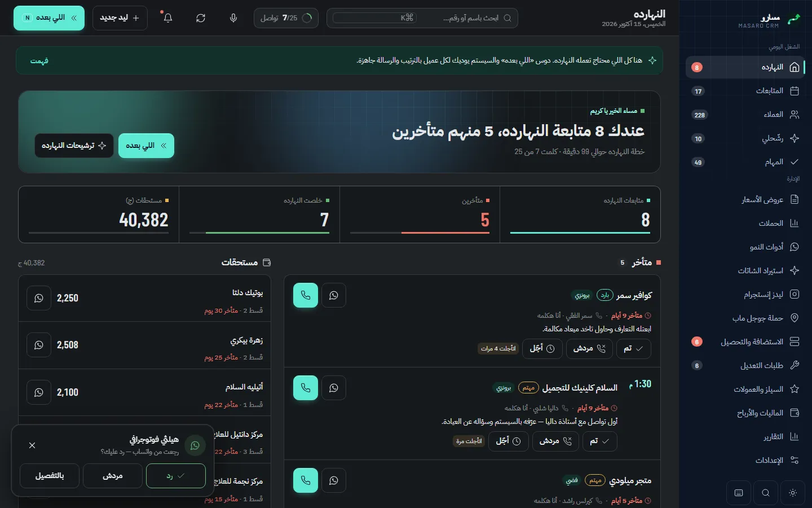The width and height of the screenshot is (812, 508).
Task: Click بالتفصيل in the هيلثي فوتوجرافي popup
Action: [x=50, y=476]
